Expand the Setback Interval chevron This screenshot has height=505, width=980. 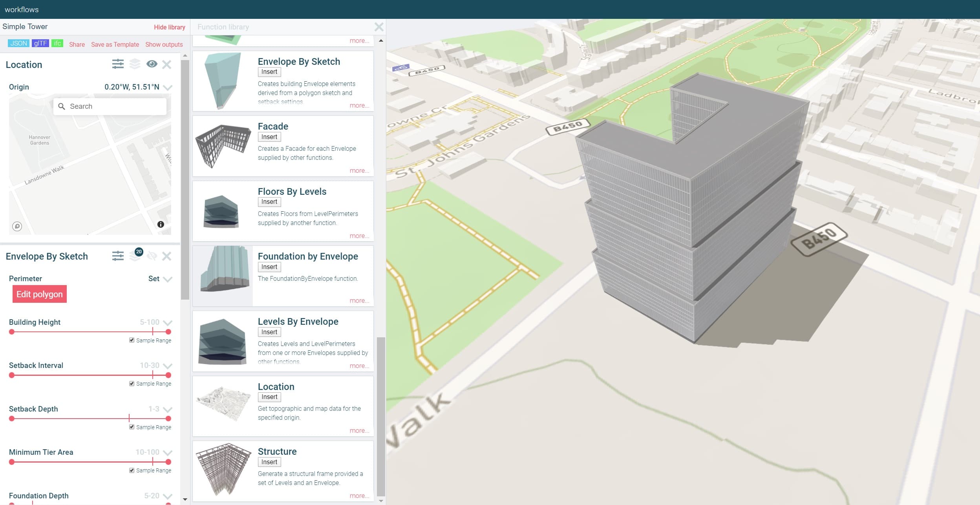(168, 366)
